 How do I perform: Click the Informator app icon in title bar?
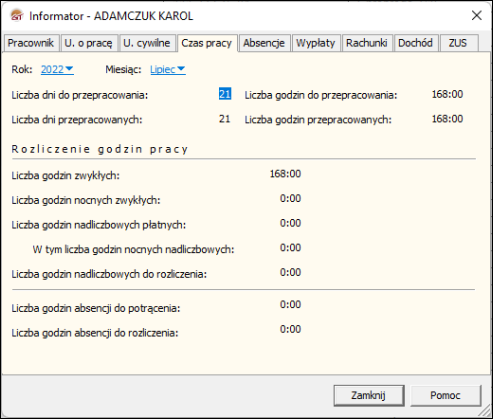pos(17,16)
